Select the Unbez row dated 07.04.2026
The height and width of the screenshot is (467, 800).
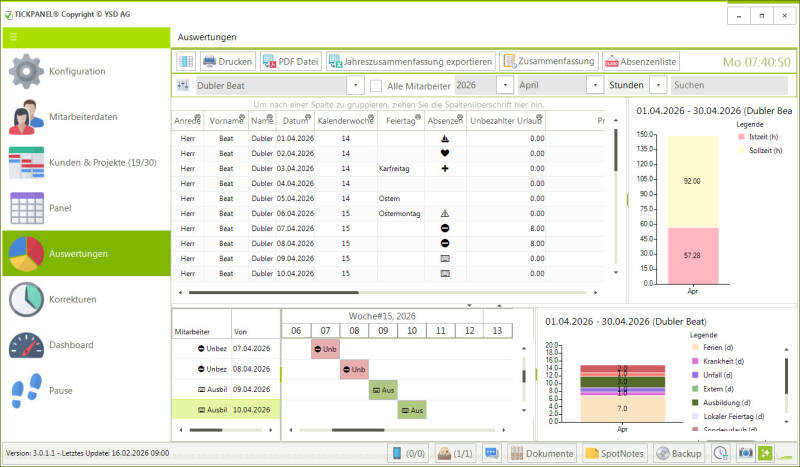[x=226, y=349]
